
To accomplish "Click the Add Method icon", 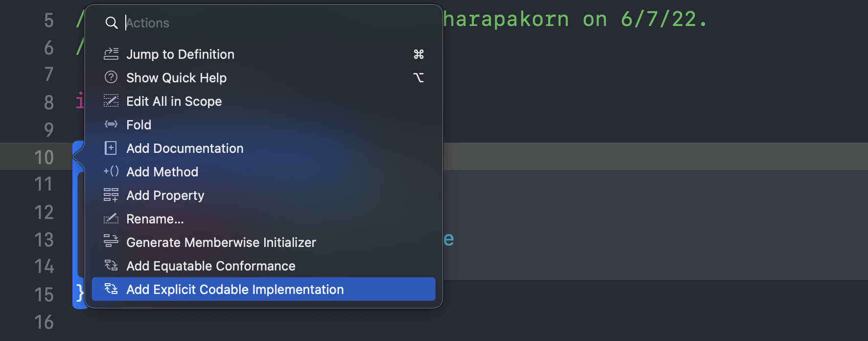I will tap(111, 171).
